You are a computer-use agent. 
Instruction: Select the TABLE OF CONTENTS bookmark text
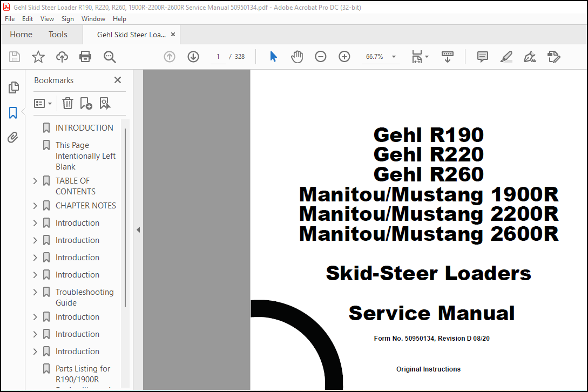(76, 186)
